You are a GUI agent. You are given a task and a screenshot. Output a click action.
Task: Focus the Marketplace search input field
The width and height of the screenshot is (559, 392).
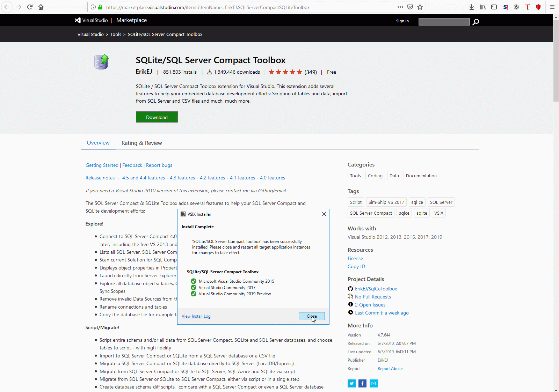click(x=444, y=22)
